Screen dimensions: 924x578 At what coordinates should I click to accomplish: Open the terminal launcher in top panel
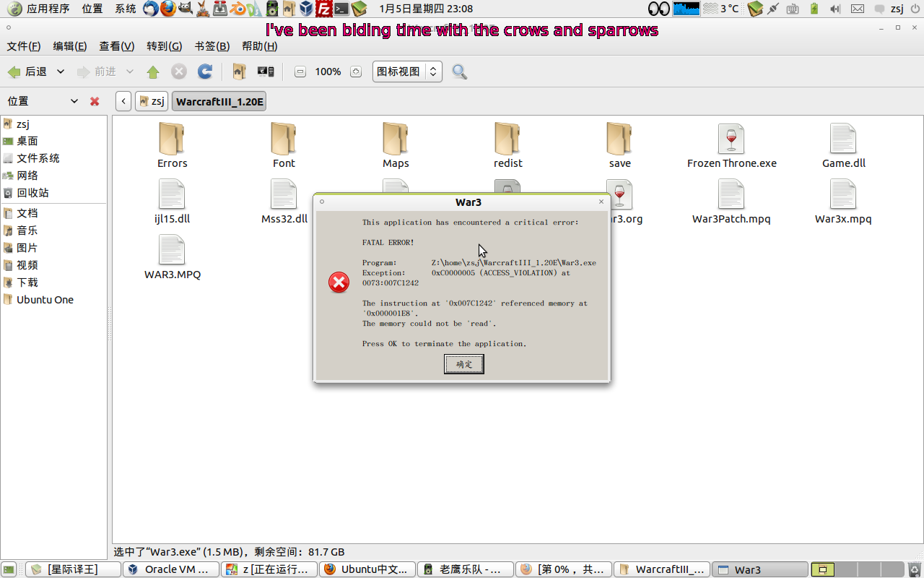[341, 9]
